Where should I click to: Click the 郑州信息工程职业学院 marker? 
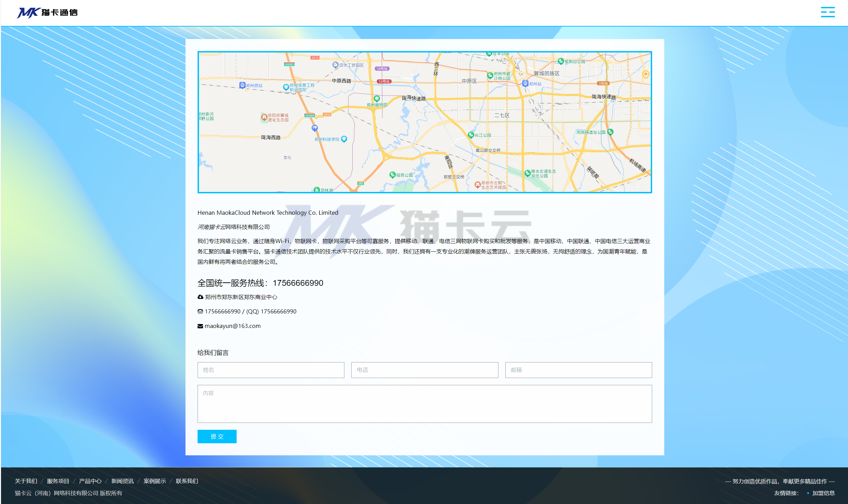coord(286,87)
